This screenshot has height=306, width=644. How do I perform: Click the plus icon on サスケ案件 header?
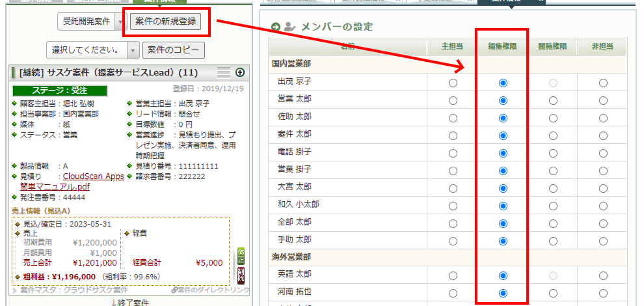[x=239, y=72]
